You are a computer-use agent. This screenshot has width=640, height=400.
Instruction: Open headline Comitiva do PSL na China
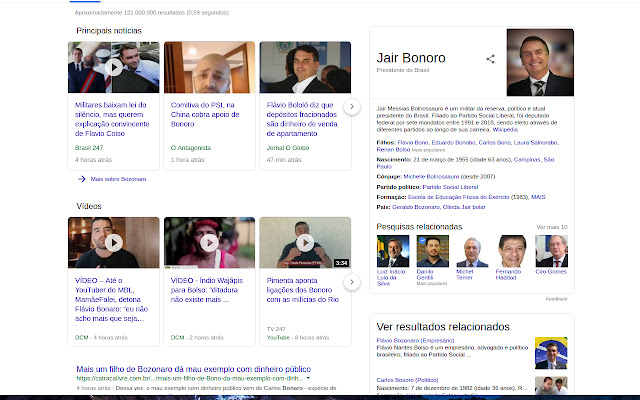point(205,114)
